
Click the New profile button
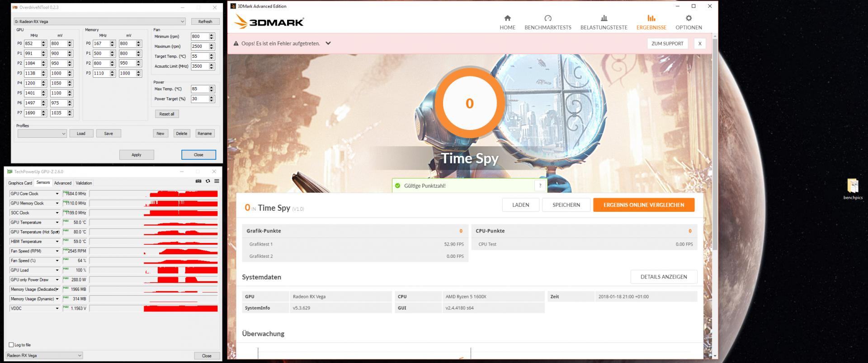point(160,134)
